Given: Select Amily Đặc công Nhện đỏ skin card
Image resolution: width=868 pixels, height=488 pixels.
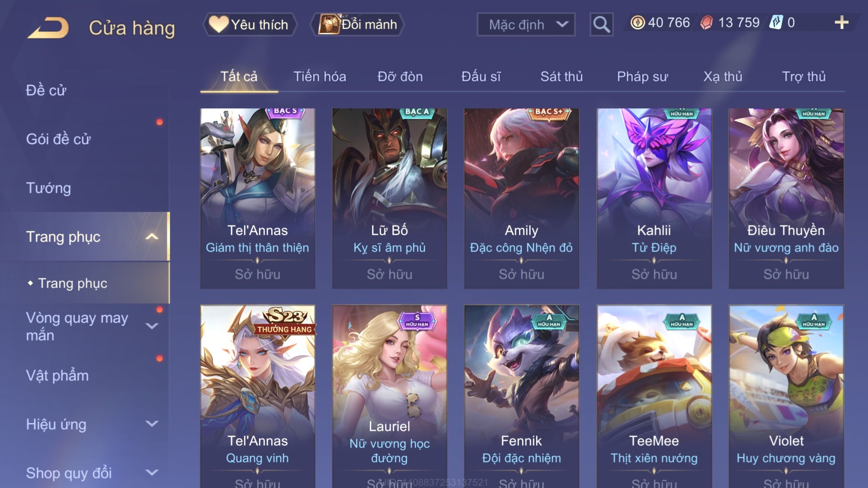Looking at the screenshot, I should click(x=521, y=198).
